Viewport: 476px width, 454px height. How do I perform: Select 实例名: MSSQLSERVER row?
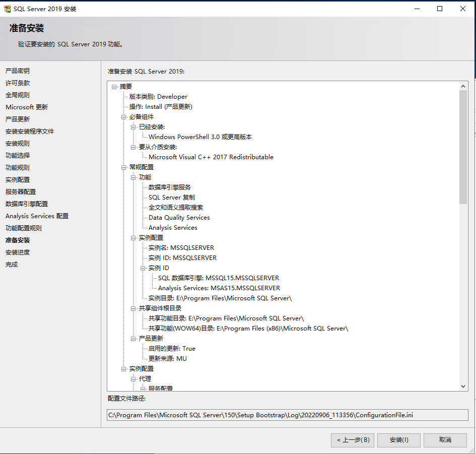tap(181, 248)
